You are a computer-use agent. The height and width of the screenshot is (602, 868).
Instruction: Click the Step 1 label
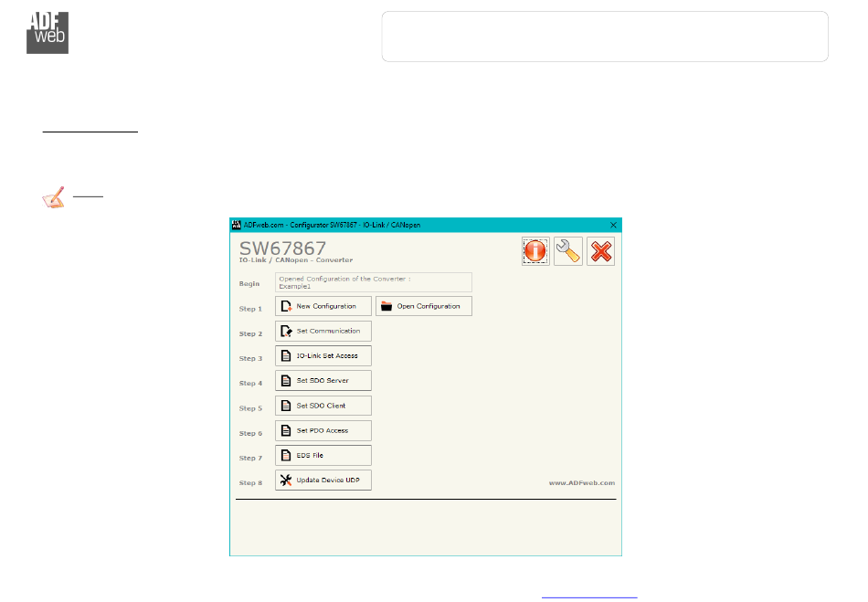[x=250, y=309]
